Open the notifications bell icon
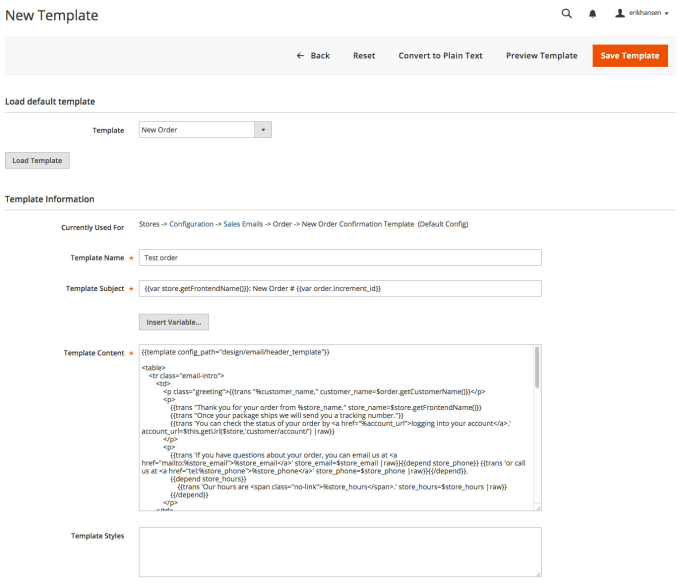The image size is (680, 586). pos(592,14)
